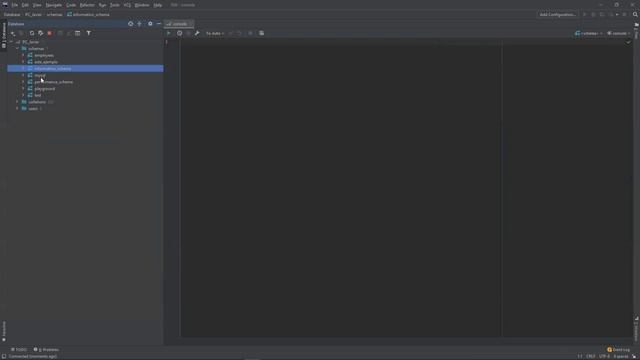This screenshot has width=640, height=360.
Task: Run the query with green Execute icon
Action: (x=169, y=33)
